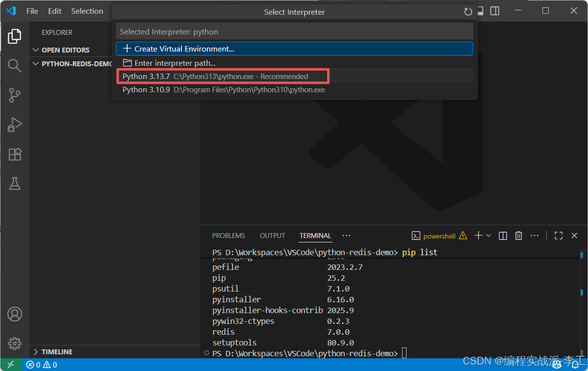Open errors and warnings status indicator
Screen dimensions: 588x371
(x=41, y=365)
